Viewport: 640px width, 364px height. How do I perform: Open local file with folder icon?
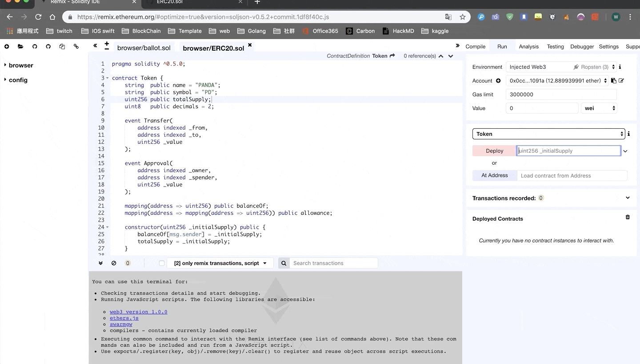(x=20, y=46)
